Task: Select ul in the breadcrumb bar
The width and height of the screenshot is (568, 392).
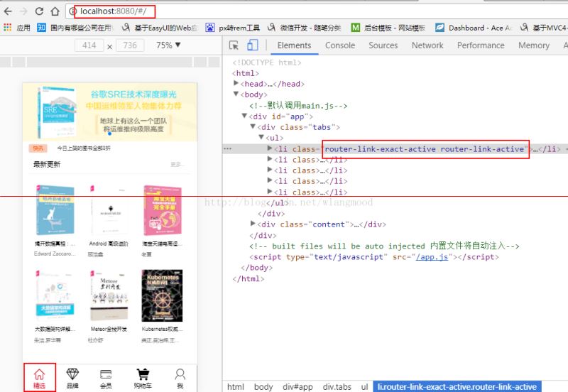Action: coord(364,386)
